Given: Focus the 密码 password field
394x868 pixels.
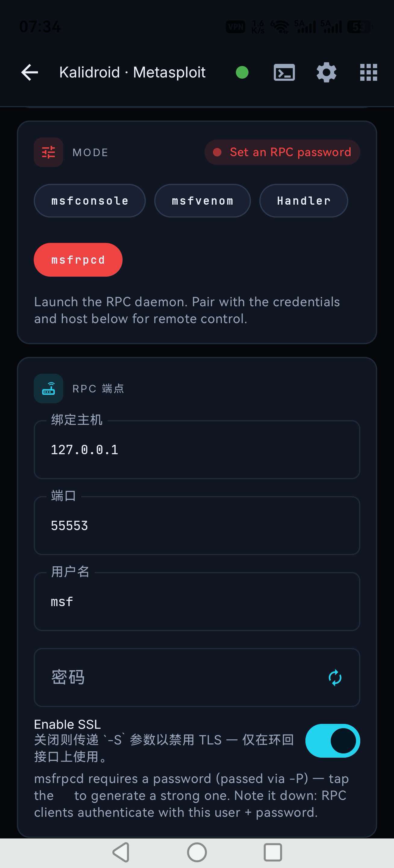Looking at the screenshot, I should click(x=197, y=678).
